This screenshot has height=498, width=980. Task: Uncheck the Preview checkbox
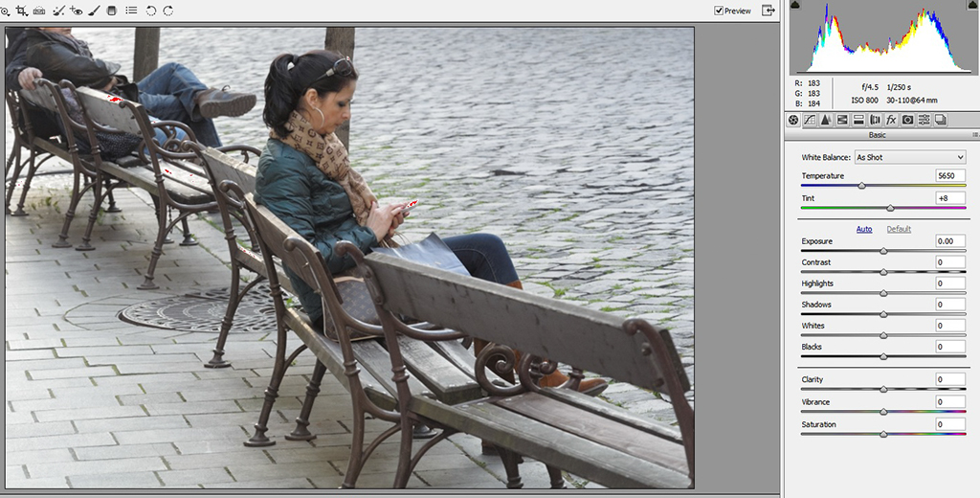click(719, 11)
